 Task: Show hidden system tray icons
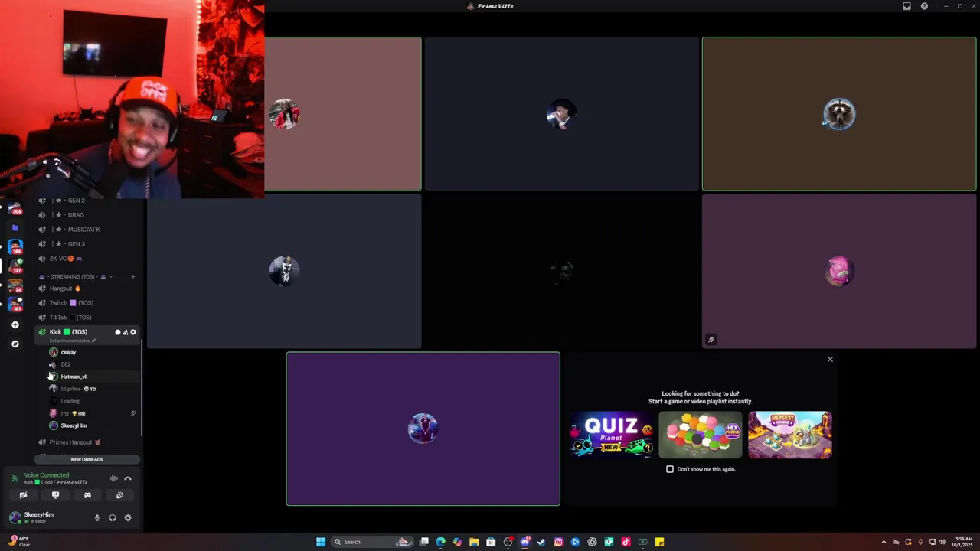(x=883, y=542)
